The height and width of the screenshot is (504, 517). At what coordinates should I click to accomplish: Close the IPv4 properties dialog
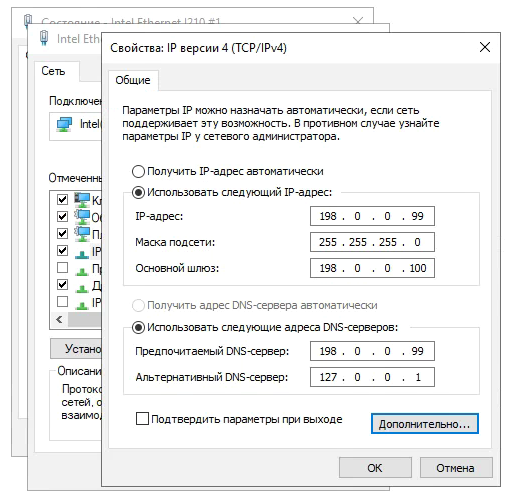tap(485, 47)
